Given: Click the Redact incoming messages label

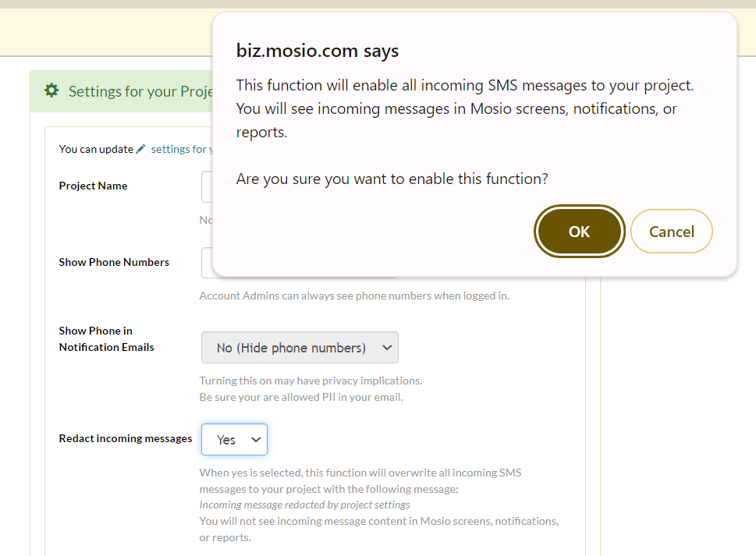Looking at the screenshot, I should 125,438.
